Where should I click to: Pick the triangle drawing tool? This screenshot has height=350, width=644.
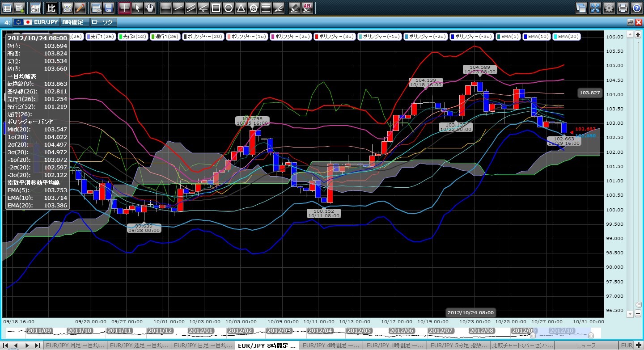coord(241,8)
